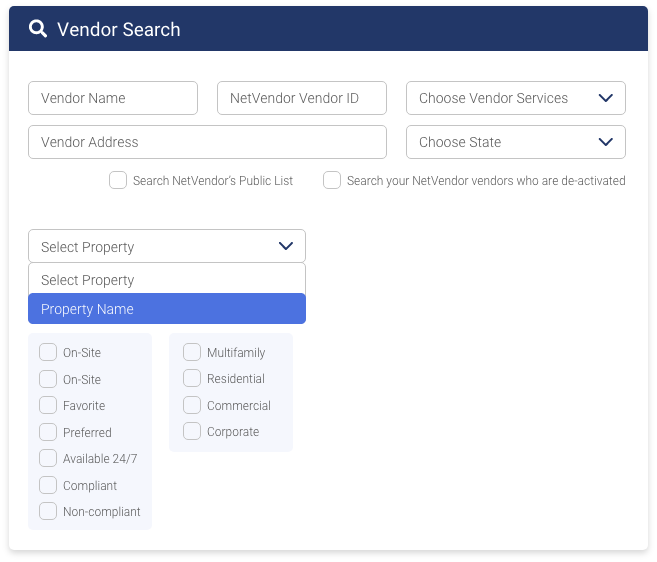
Task: Enable the Available 24/7 checkbox
Action: pyautogui.click(x=48, y=458)
